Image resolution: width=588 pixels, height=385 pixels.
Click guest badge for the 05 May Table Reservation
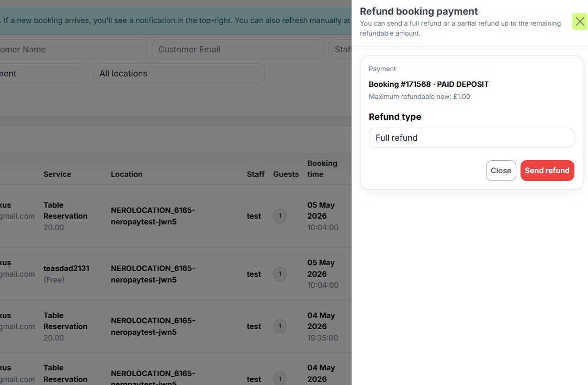(280, 216)
